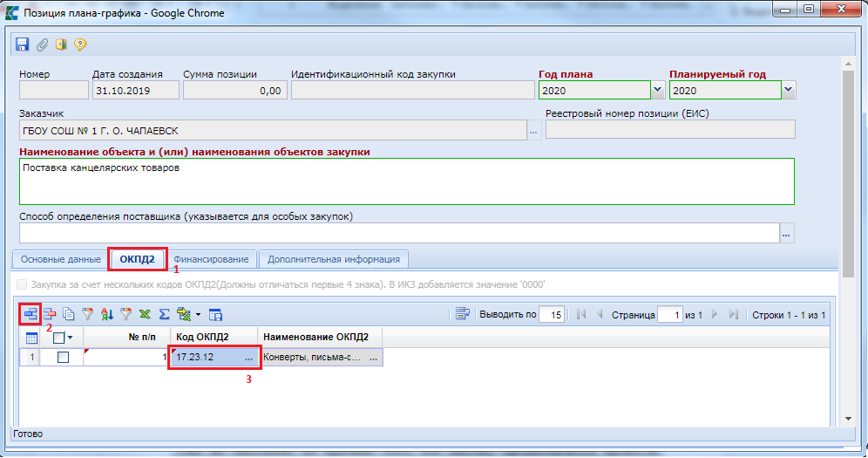Export table to Excel icon
868x458 pixels.
tap(145, 314)
